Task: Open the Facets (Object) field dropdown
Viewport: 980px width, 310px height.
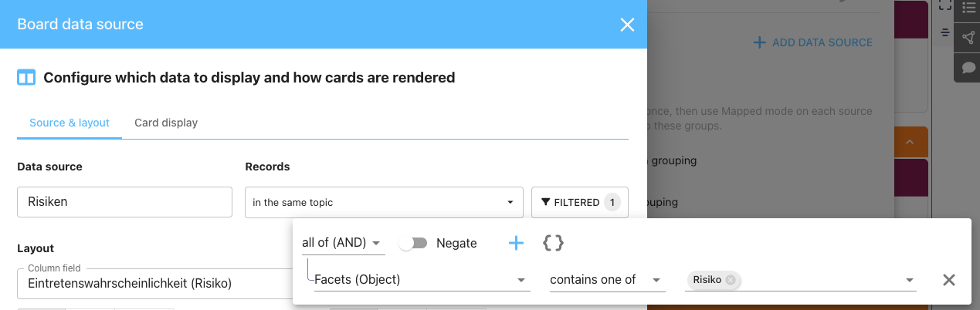Action: coord(422,280)
